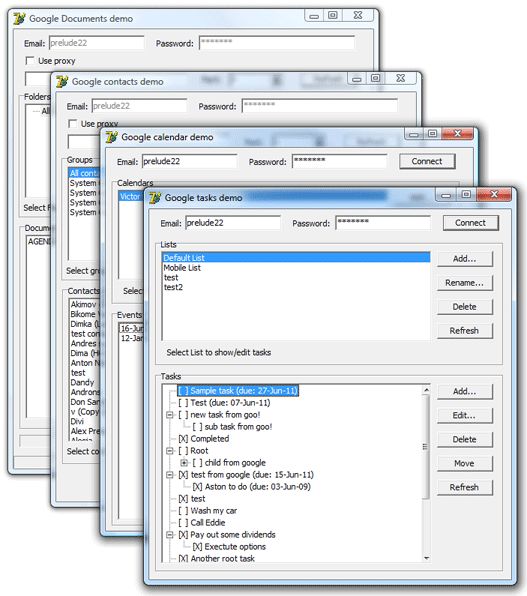Click the Google tasks demo app icon
Viewport: 527px width, 596px height.
coord(155,198)
